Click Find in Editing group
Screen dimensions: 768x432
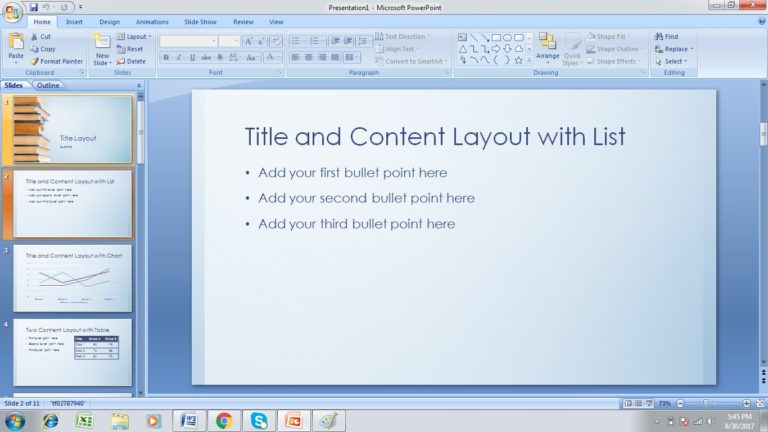667,36
